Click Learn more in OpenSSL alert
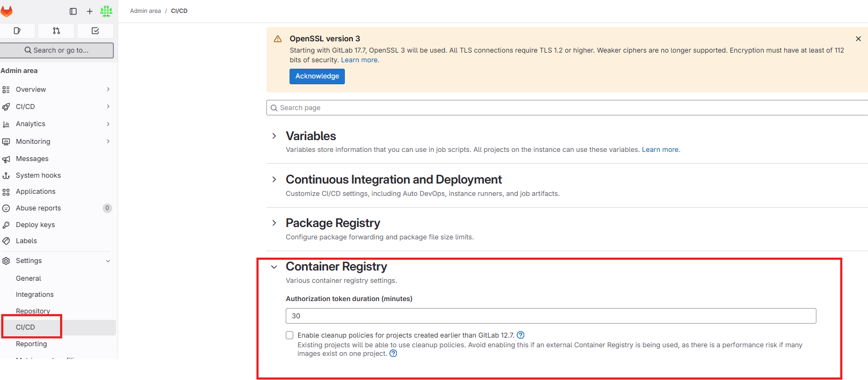 (x=359, y=60)
